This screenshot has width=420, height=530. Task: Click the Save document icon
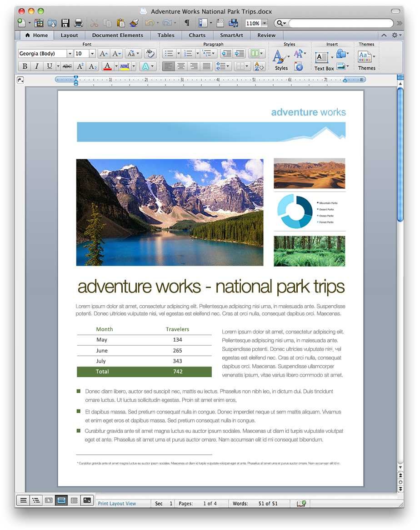(x=65, y=23)
